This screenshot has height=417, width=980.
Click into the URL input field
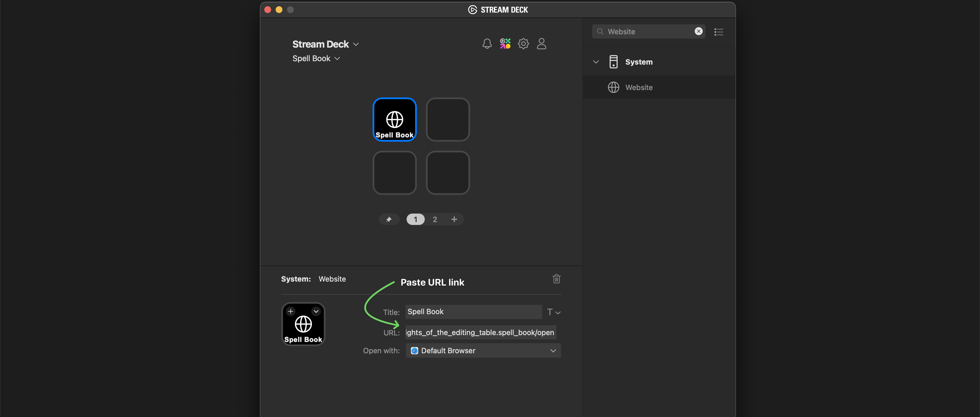[480, 333]
